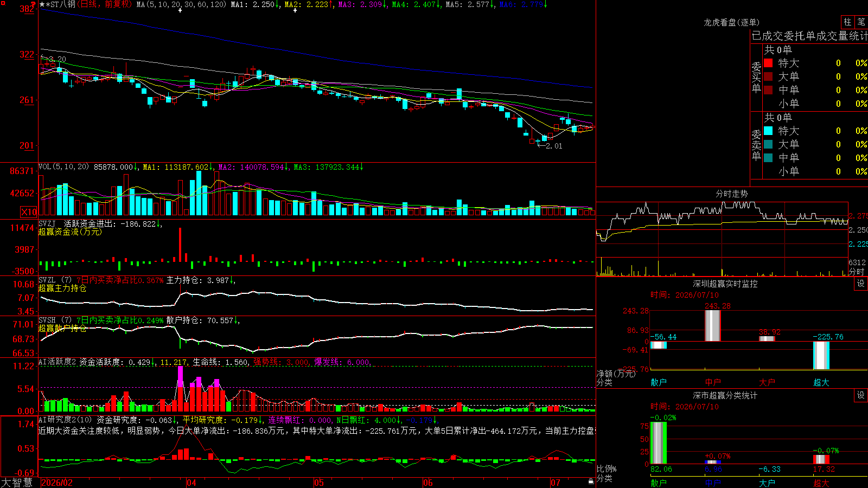Screen dimensions: 868x488
Task: Click the 深圳超赢实时监控 panel title
Action: tap(725, 284)
